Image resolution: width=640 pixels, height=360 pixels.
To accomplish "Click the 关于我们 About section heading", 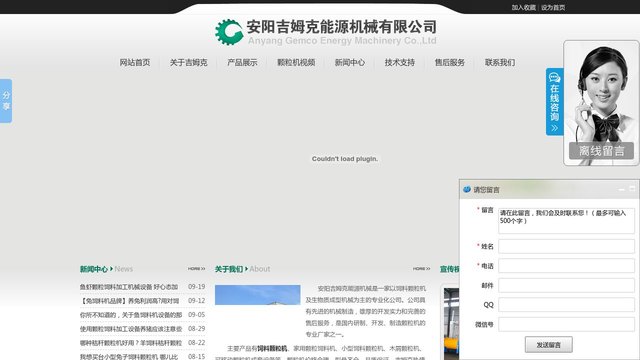I will 242,269.
